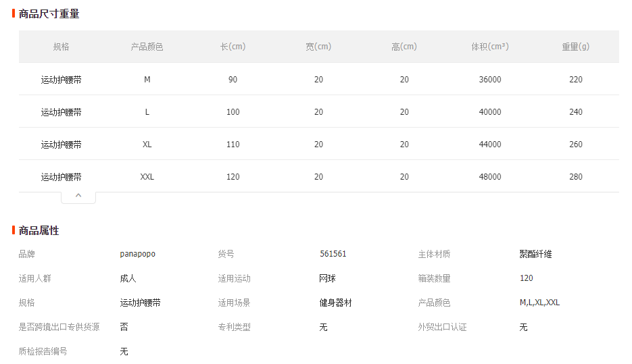Click the 体积(cm³) column header
The height and width of the screenshot is (364, 632).
coord(490,47)
